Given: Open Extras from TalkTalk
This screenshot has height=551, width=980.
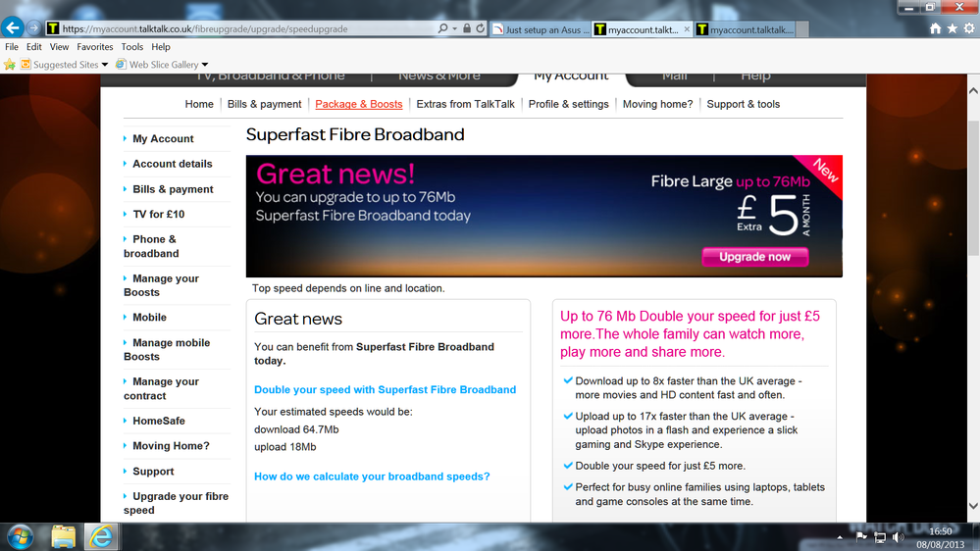Looking at the screenshot, I should [x=466, y=104].
